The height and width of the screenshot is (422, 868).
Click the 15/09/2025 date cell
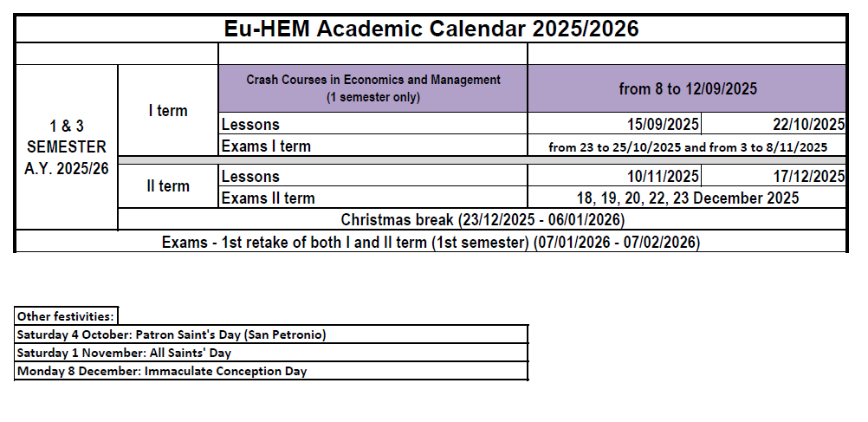coord(614,124)
